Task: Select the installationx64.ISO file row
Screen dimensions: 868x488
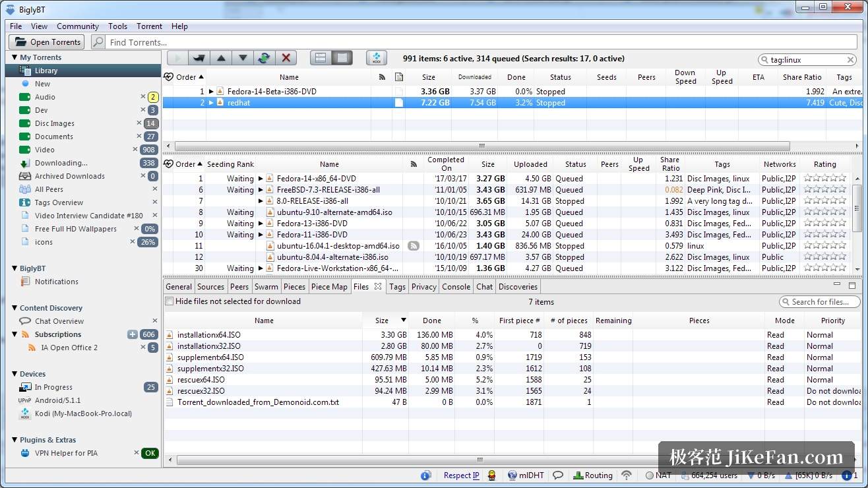Action: [512, 335]
